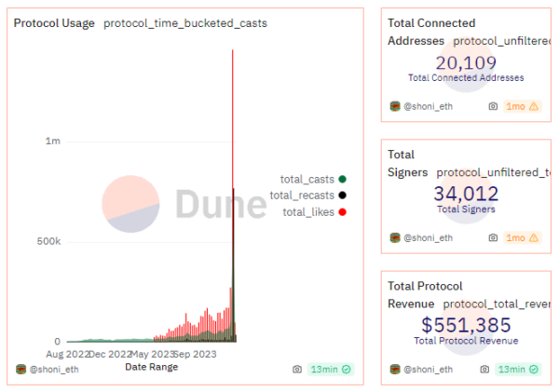
Task: Click the 500k y-axis label
Action: point(48,241)
